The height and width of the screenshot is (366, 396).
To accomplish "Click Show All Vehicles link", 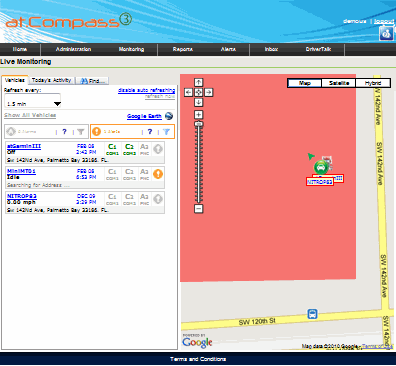I will (30, 115).
